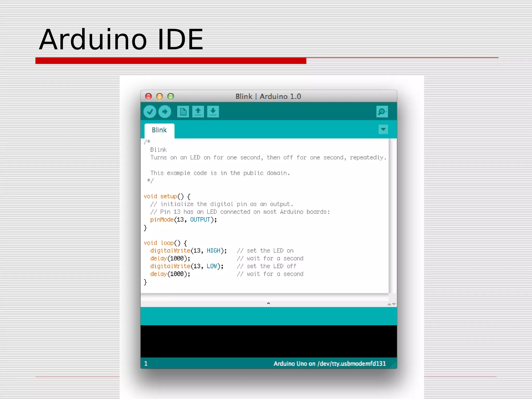The image size is (532, 399).
Task: Click the 'void loop() {' line
Action: (165, 243)
